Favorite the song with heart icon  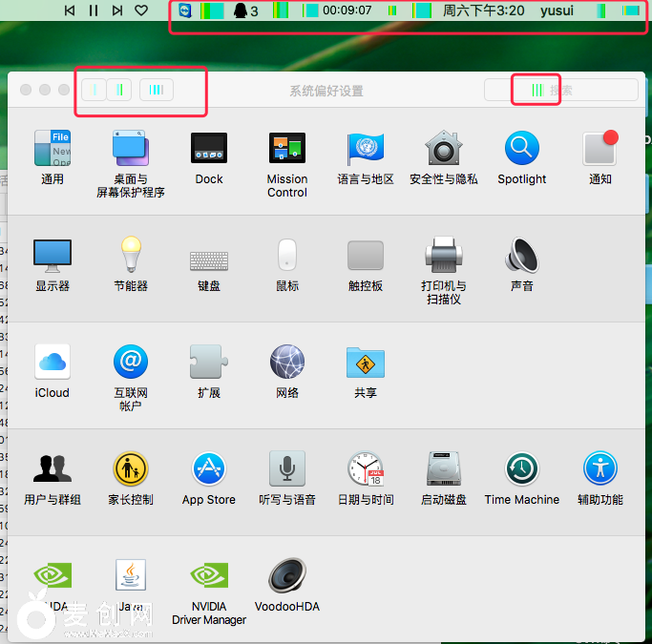pos(141,10)
